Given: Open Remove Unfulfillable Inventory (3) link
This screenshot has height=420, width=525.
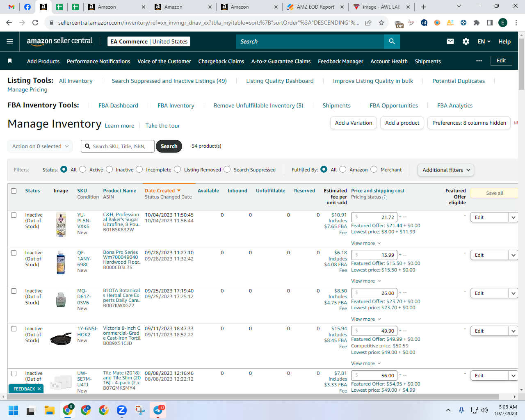Looking at the screenshot, I should pyautogui.click(x=258, y=105).
